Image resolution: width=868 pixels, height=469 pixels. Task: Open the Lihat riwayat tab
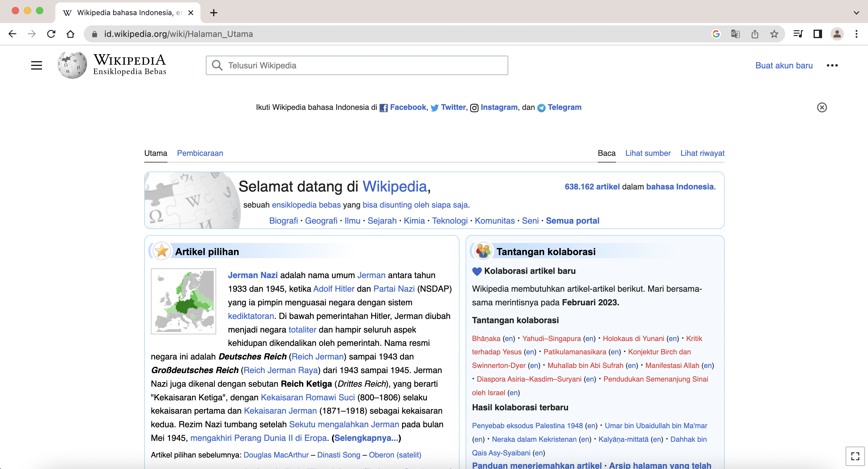coord(702,153)
